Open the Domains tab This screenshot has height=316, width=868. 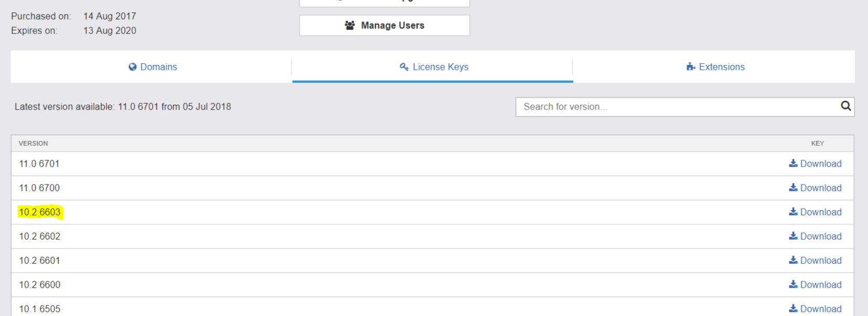[153, 67]
